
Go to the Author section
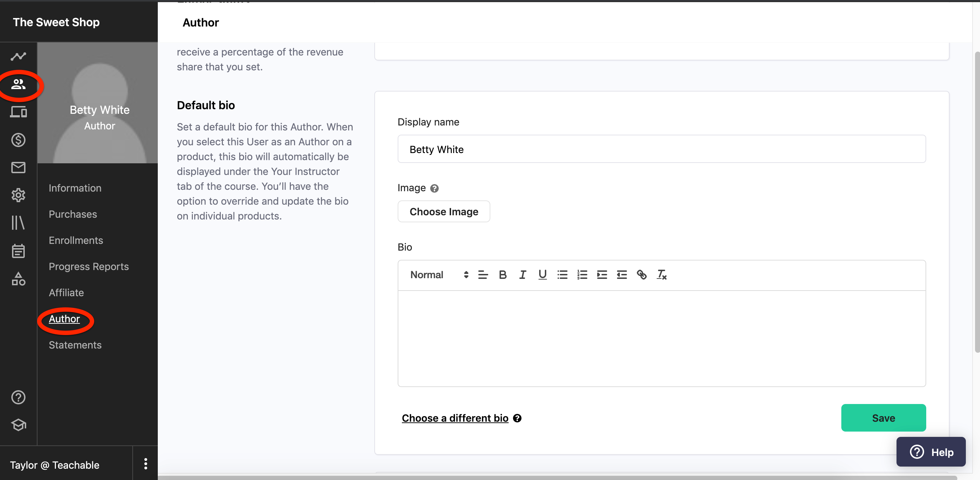(x=64, y=319)
